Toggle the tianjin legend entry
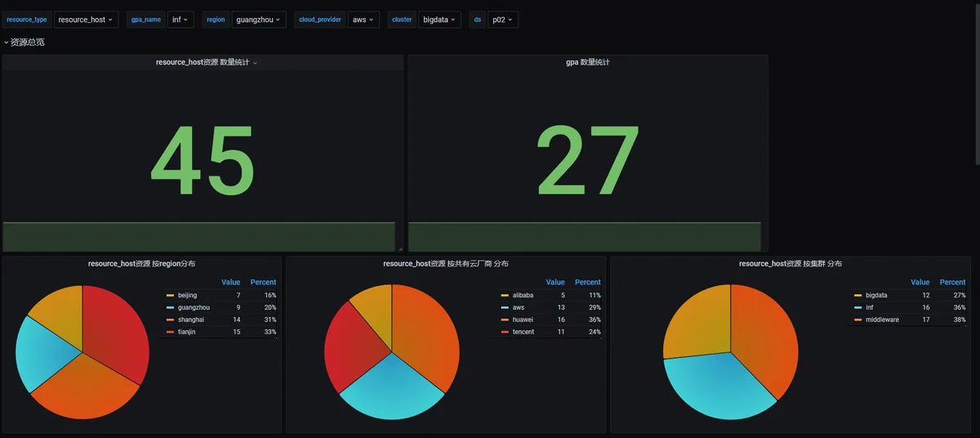 [187, 332]
